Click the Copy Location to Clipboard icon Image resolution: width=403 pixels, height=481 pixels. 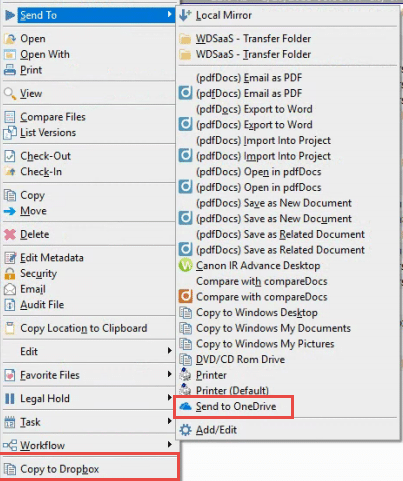pyautogui.click(x=10, y=328)
